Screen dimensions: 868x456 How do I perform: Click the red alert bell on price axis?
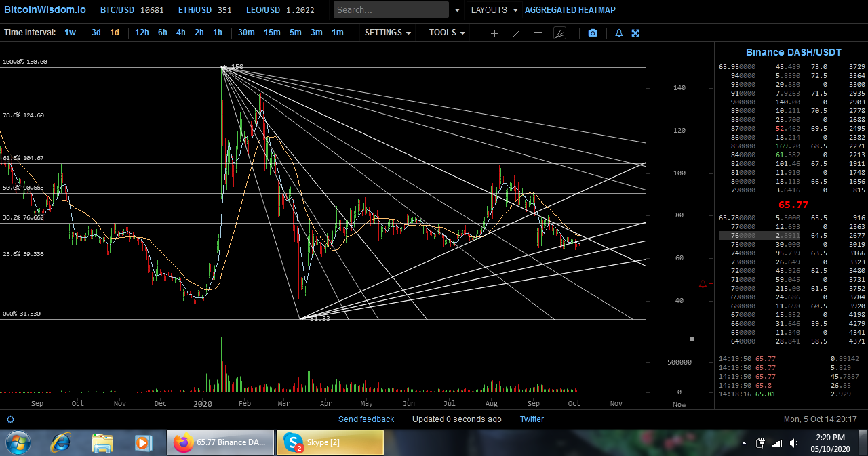click(703, 284)
